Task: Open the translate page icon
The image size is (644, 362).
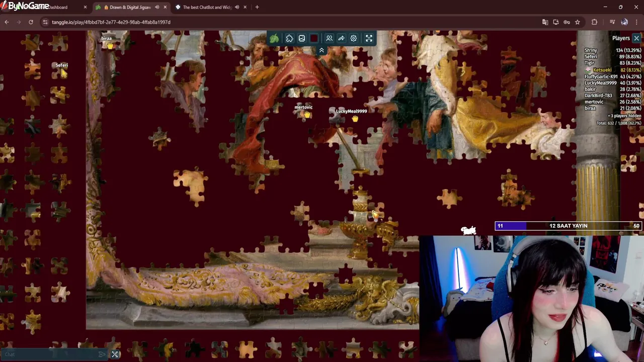Action: (x=545, y=22)
